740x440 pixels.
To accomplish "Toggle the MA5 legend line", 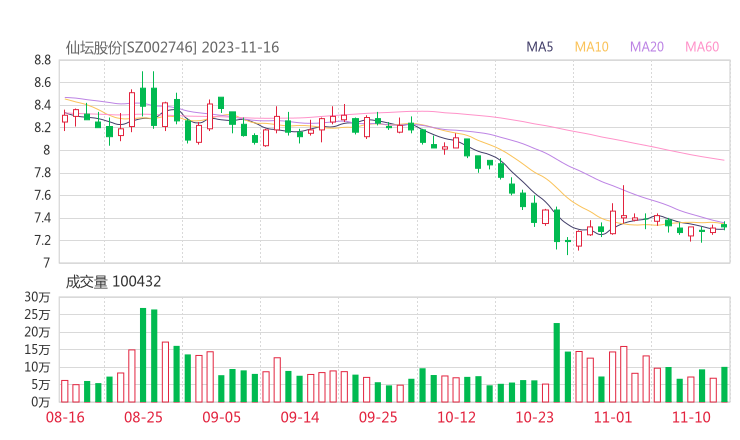I will pyautogui.click(x=540, y=47).
